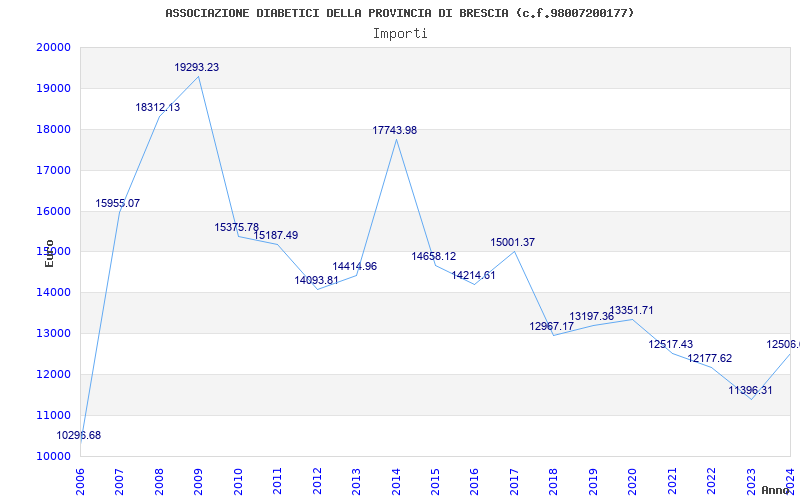Click the y-axis tick 16000

pos(53,211)
